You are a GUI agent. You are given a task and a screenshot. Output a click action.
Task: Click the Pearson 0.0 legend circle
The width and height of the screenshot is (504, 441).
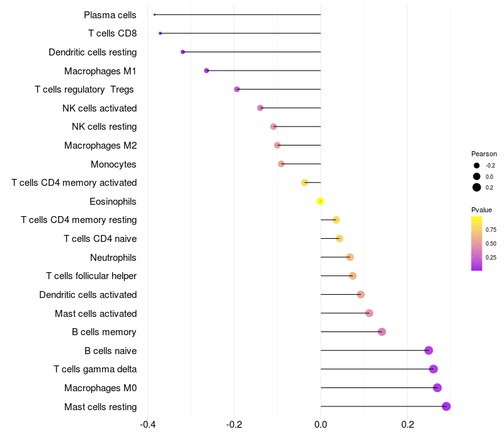click(x=477, y=176)
